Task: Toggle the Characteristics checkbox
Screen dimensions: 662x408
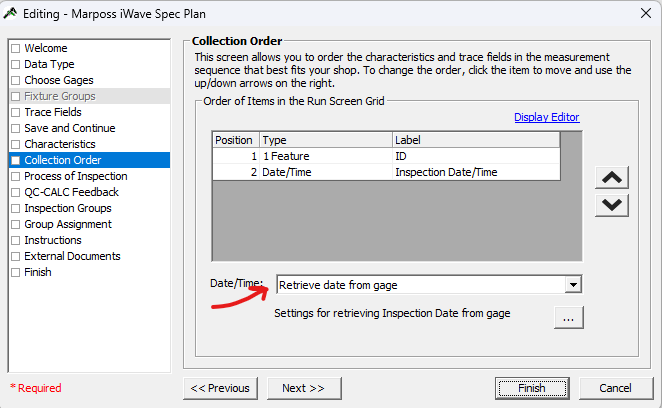Action: coord(16,144)
